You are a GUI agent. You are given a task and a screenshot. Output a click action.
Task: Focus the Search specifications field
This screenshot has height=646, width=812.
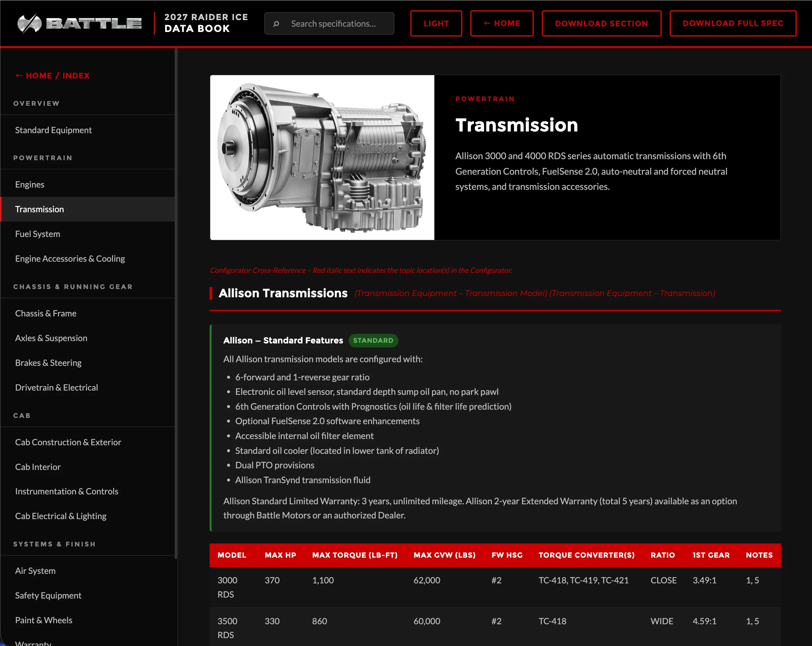[329, 23]
